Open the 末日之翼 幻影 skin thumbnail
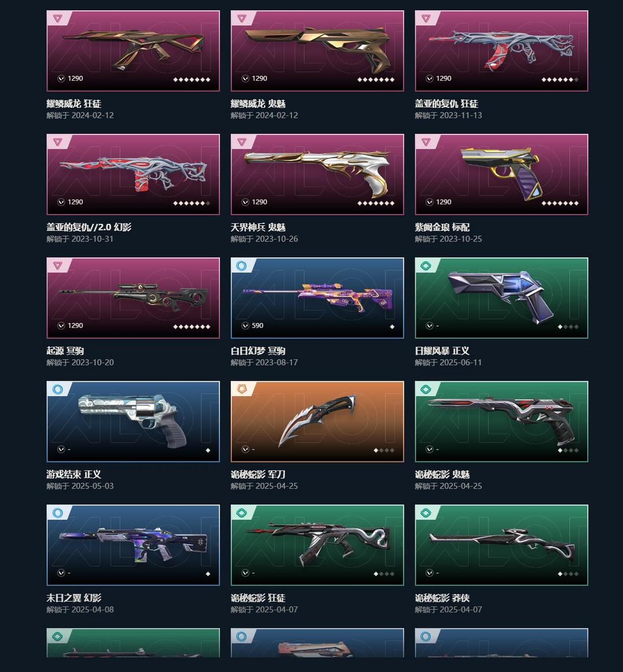 [133, 545]
